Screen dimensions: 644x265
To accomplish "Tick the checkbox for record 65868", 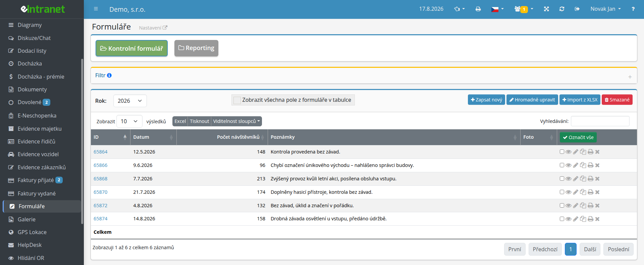I will [x=562, y=179].
